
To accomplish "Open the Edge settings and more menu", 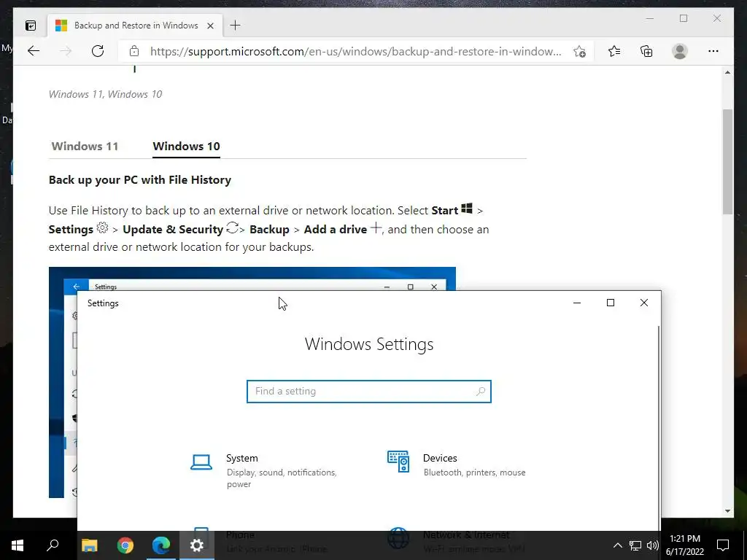I will point(713,51).
